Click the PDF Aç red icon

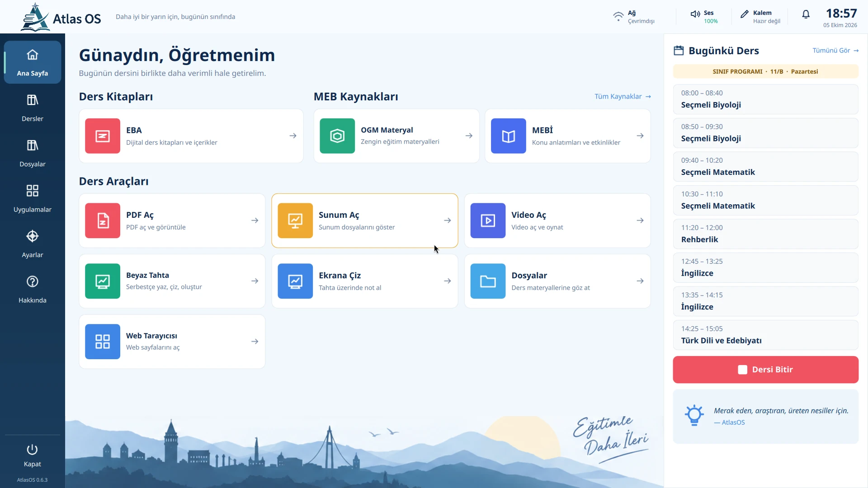(103, 221)
